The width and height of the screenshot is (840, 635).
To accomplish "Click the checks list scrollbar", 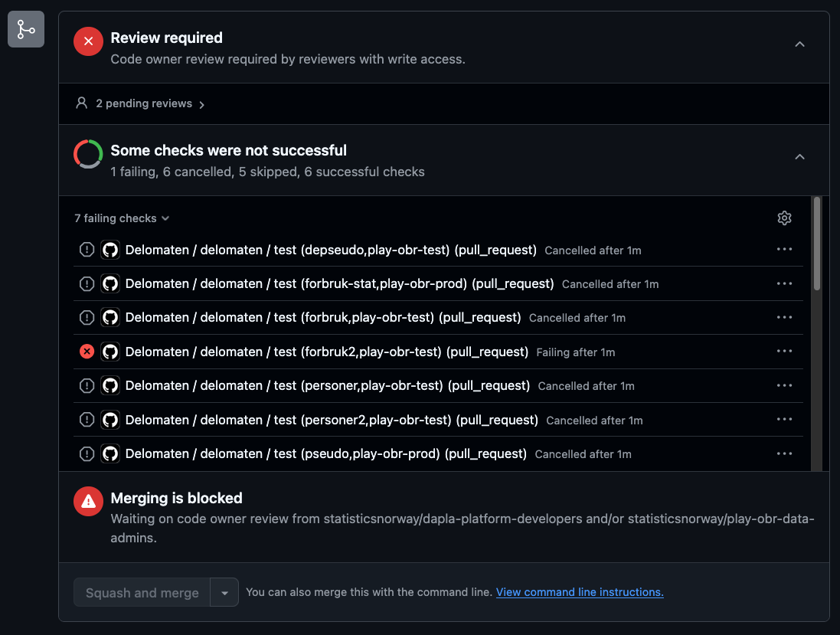I will point(817,244).
